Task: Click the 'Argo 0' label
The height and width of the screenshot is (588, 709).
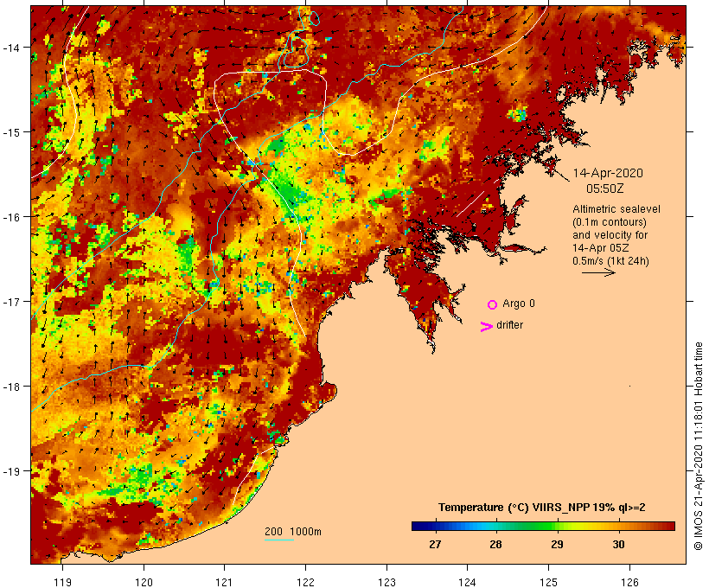Action: pyautogui.click(x=519, y=304)
